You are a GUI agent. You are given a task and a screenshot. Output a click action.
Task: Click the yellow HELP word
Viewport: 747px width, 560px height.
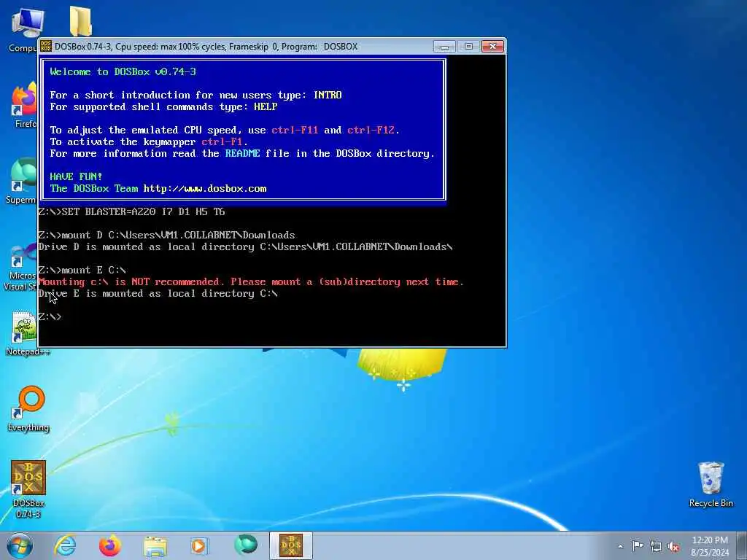[x=266, y=106]
